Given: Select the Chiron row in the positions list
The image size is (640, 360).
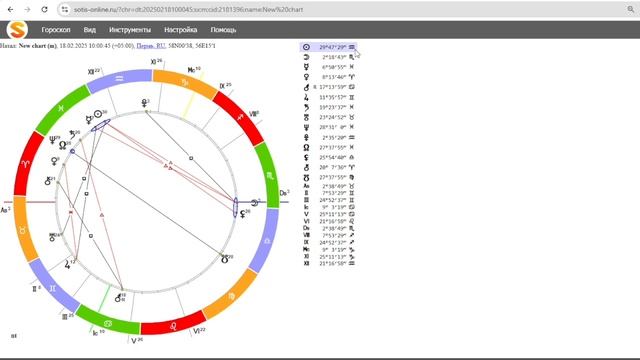Looking at the screenshot, I should pos(329,167).
